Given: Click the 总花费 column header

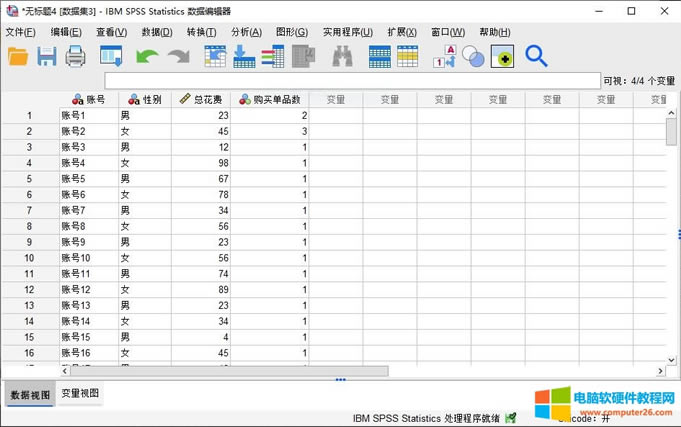Looking at the screenshot, I should 203,99.
